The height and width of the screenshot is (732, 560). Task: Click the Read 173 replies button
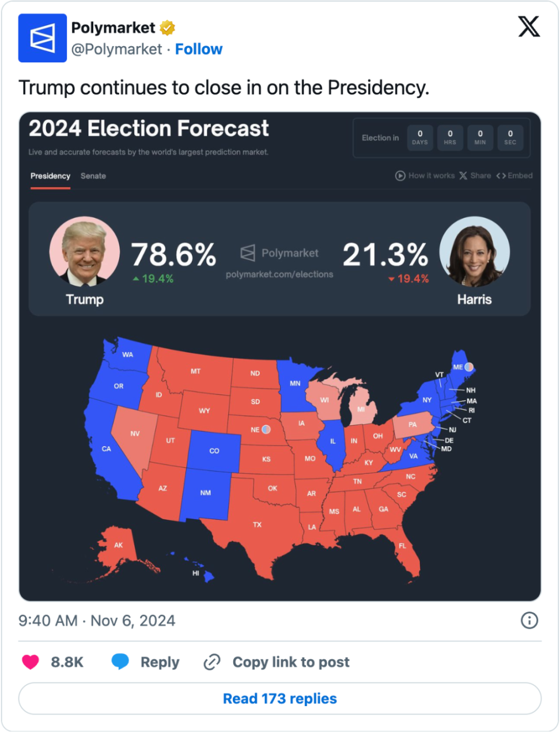coord(280,699)
